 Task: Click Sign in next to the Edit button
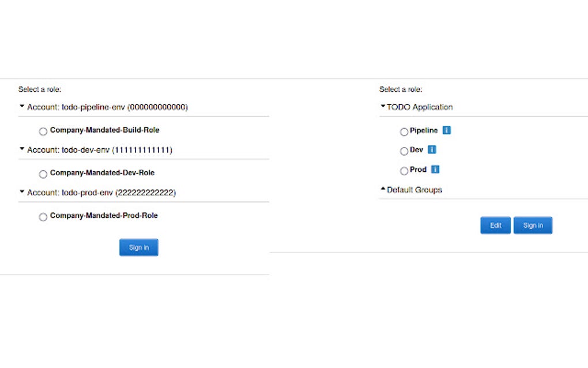coord(533,225)
